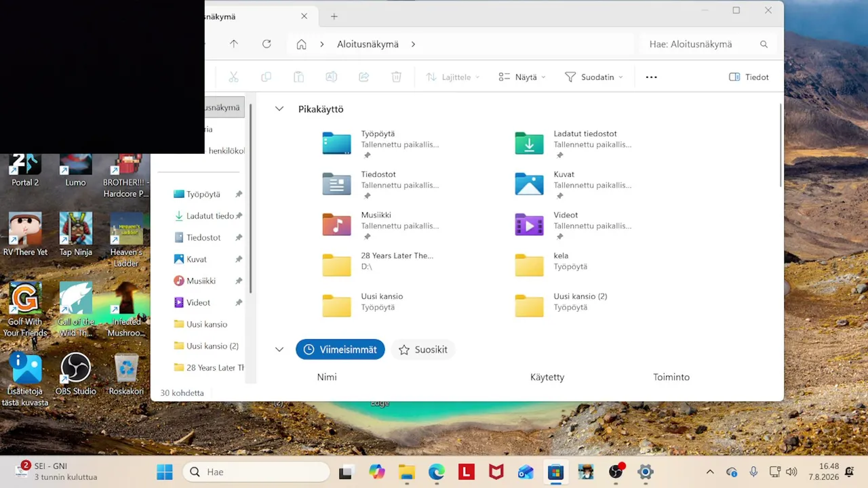
Task: Select Lisätietoja tästä kuvasta desktop icon
Action: (x=25, y=379)
